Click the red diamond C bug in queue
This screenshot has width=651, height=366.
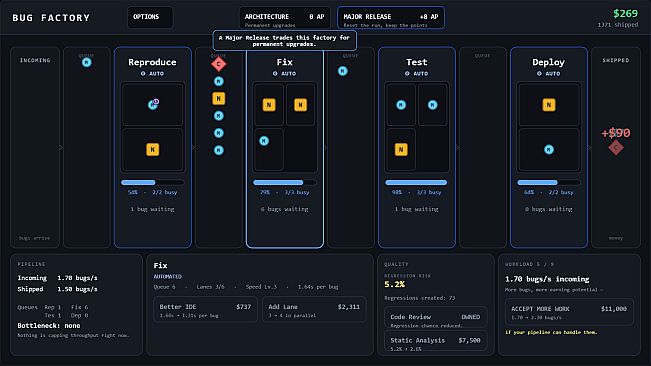(x=218, y=64)
